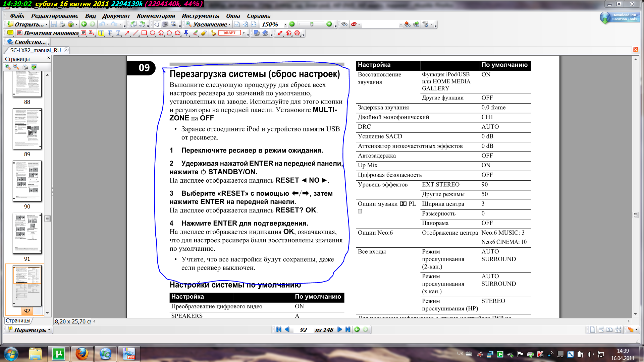Toggle continuous page layout view

tap(601, 329)
